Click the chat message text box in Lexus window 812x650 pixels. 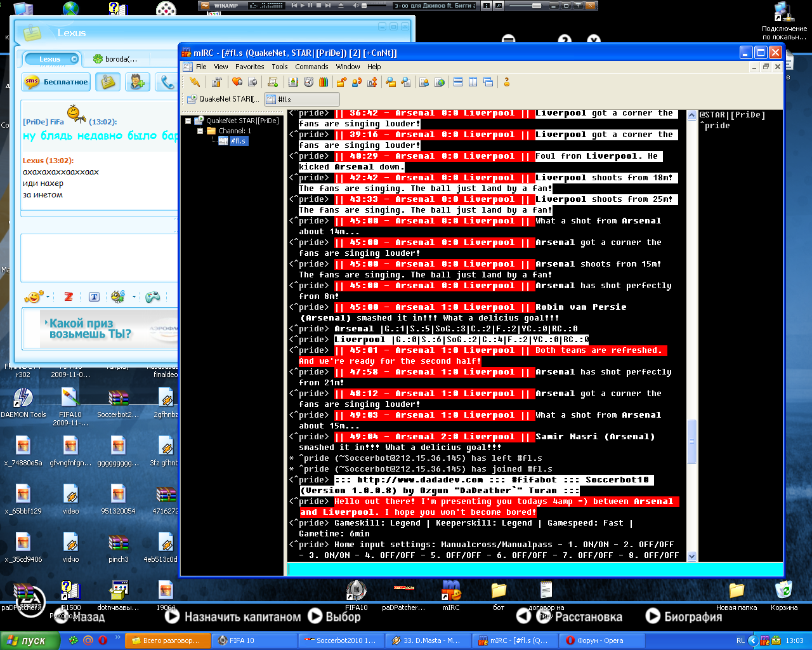[x=100, y=258]
